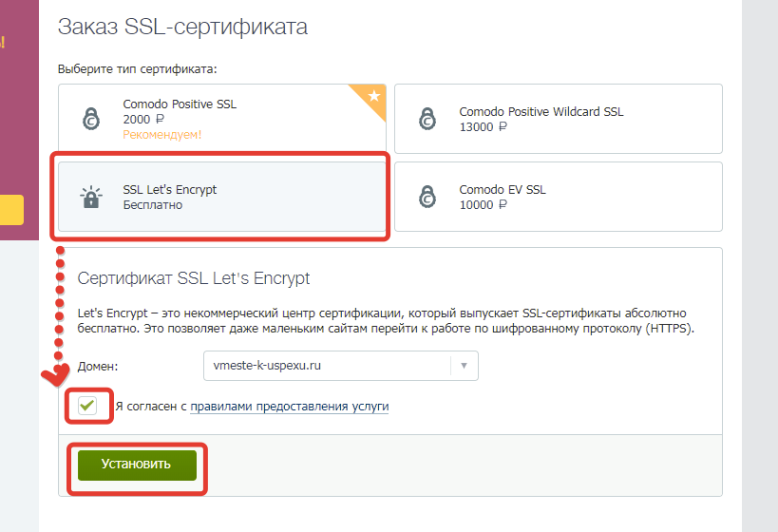This screenshot has width=778, height=532.
Task: Click the 10000 ₽ price text
Action: (483, 205)
